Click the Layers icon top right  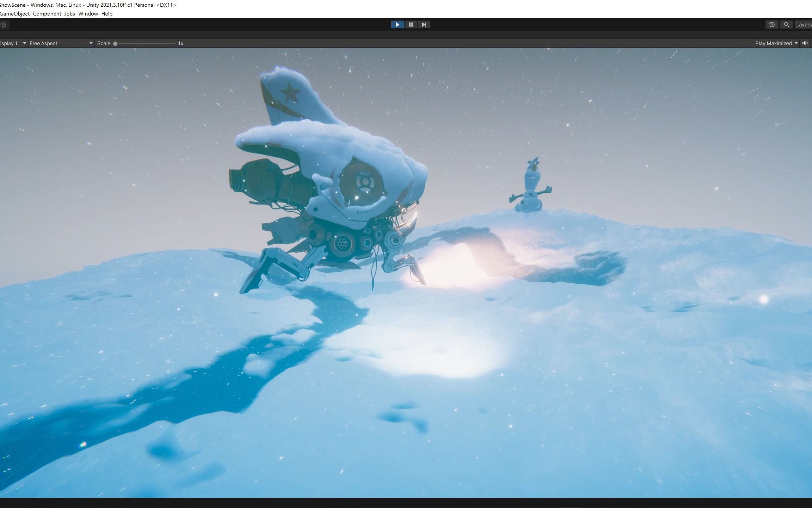tap(804, 25)
